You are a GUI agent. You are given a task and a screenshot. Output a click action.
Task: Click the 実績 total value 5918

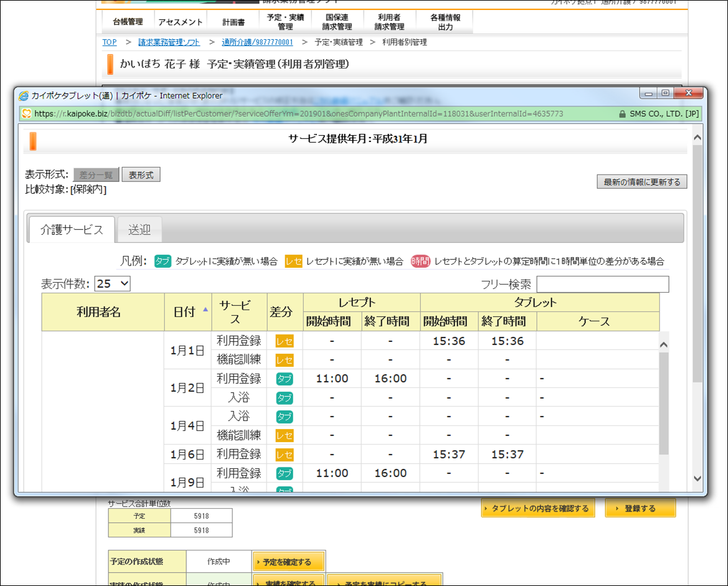[202, 531]
